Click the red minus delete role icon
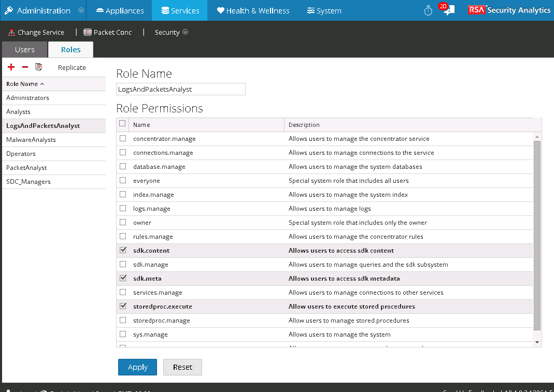The image size is (554, 392). point(25,67)
